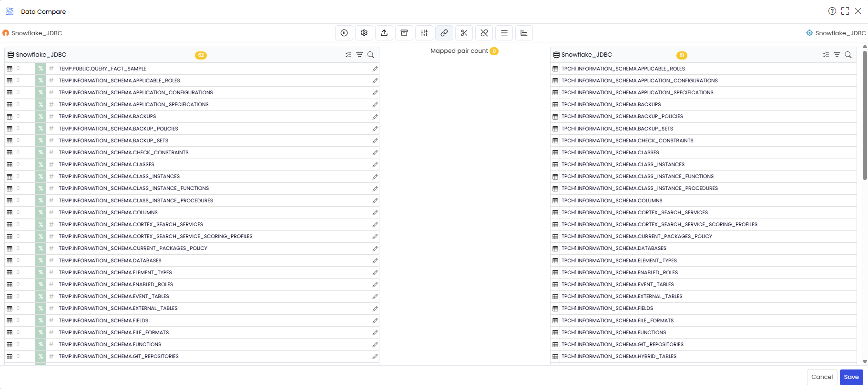This screenshot has height=389, width=868.
Task: Open filter dropdown in left panel header
Action: (x=360, y=55)
